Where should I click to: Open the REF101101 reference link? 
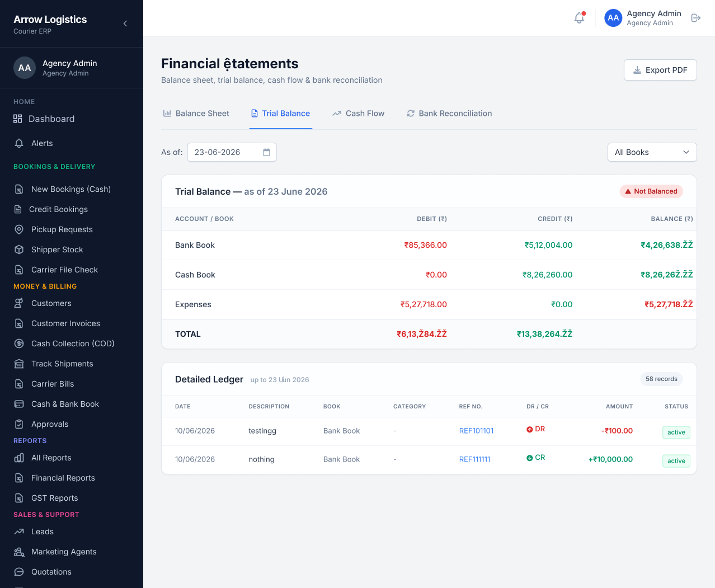coord(476,431)
